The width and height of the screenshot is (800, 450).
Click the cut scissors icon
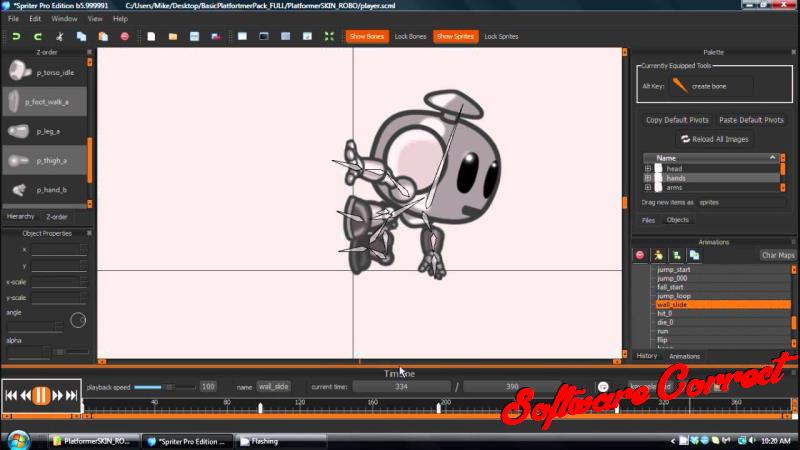coord(60,36)
